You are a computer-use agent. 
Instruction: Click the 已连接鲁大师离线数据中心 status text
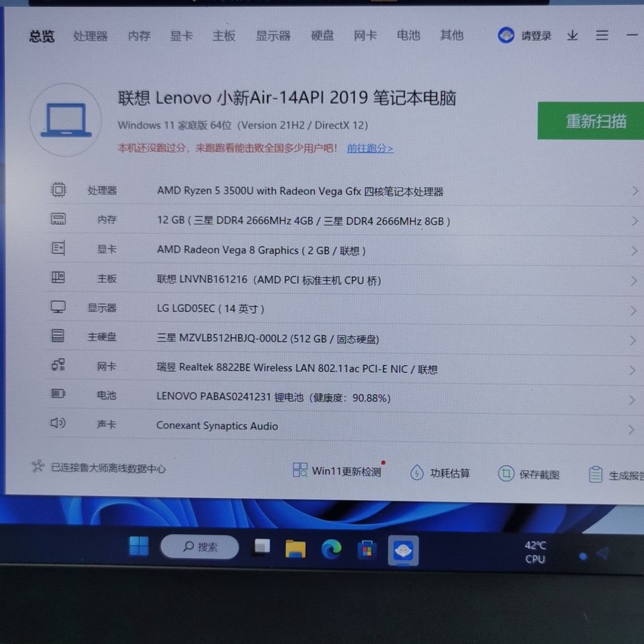tap(109, 468)
